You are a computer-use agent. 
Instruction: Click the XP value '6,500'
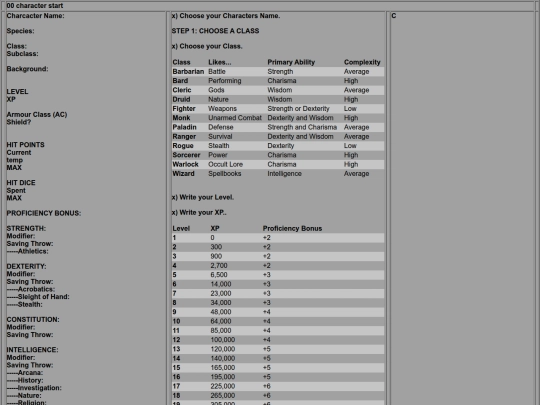(219, 275)
